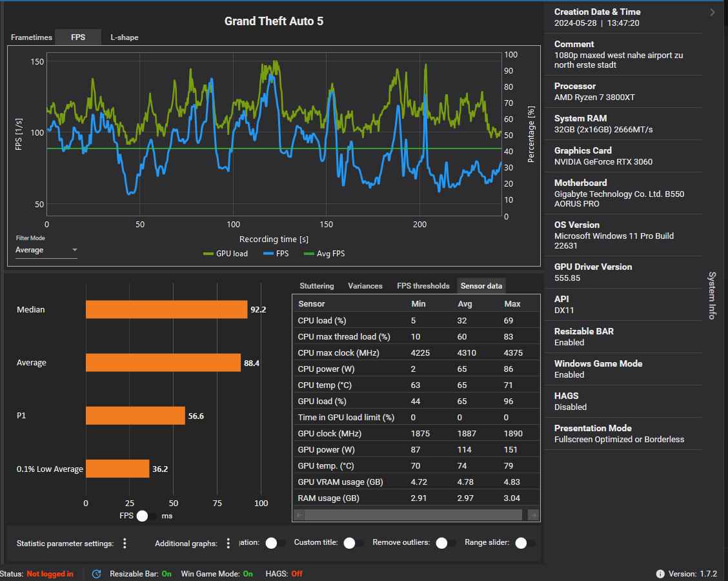This screenshot has height=581, width=728.
Task: Click the Resizable Bar On status
Action: tap(140, 574)
